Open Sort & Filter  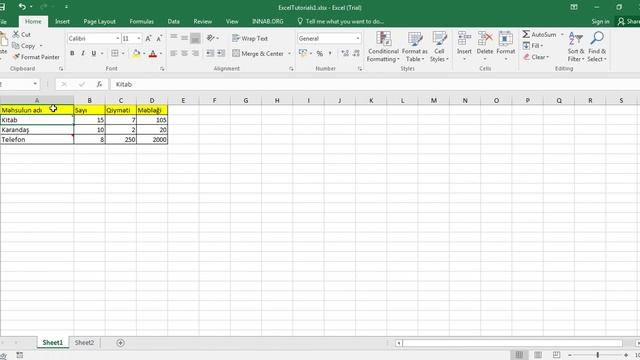pyautogui.click(x=576, y=47)
